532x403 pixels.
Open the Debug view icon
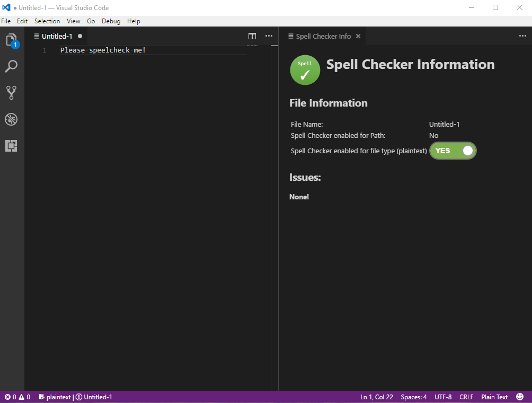click(11, 119)
